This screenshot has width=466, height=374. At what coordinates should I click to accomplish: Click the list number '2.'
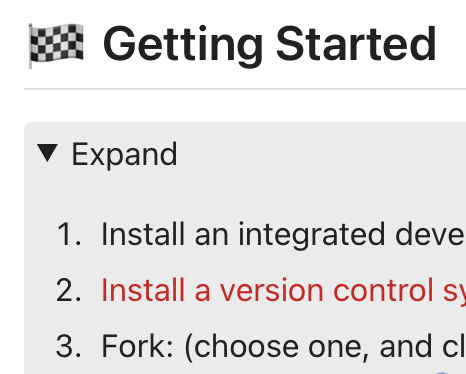[69, 291]
